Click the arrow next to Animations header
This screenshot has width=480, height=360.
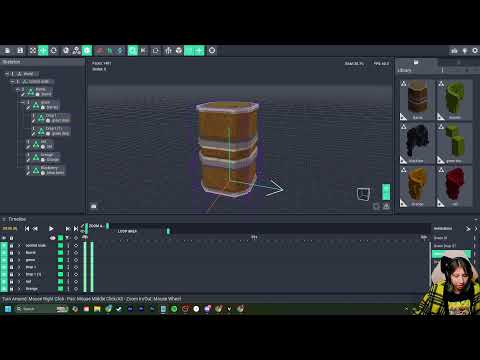pyautogui.click(x=468, y=229)
